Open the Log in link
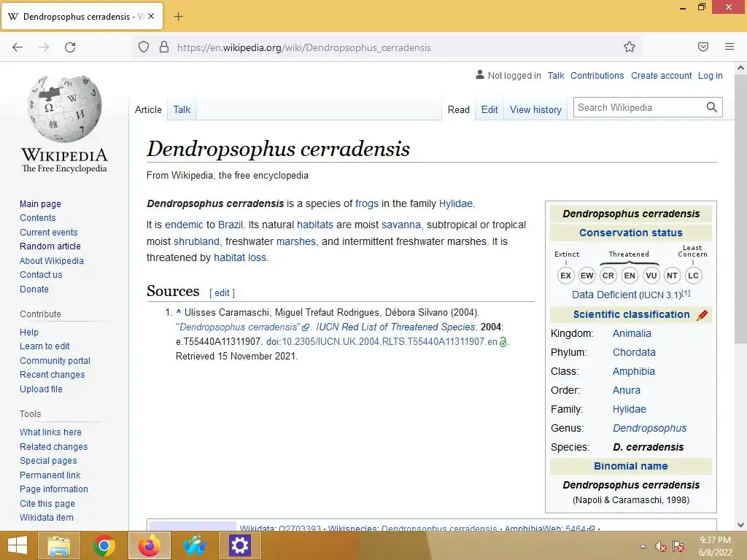This screenshot has height=560, width=747. [x=710, y=75]
